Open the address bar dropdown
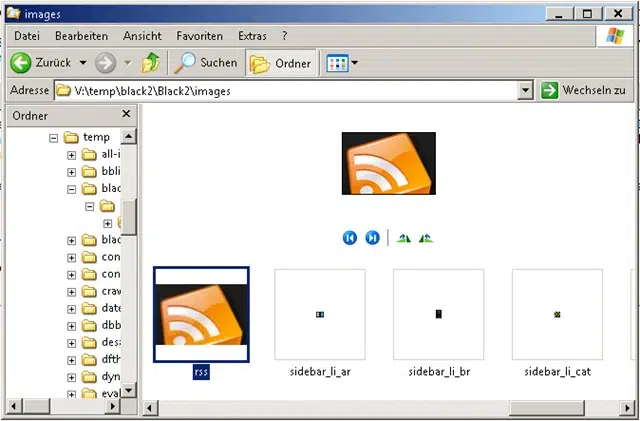Viewport: 640px width, 421px height. pyautogui.click(x=526, y=90)
